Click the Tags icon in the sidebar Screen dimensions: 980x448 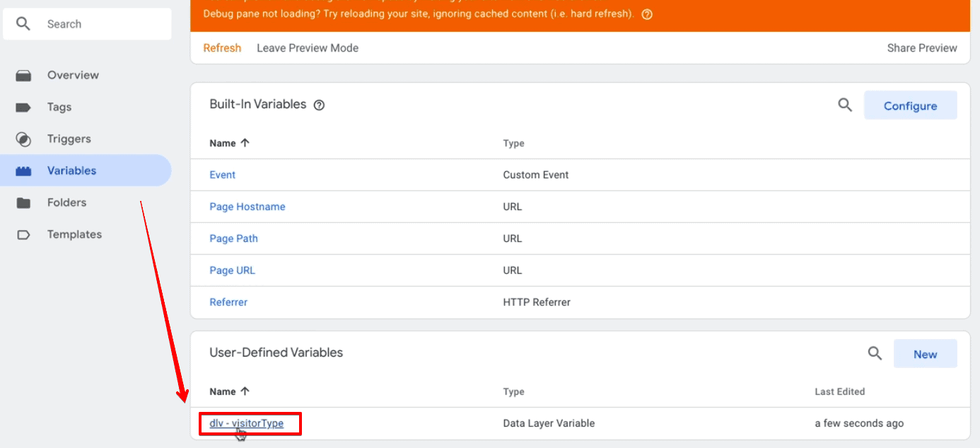click(23, 107)
